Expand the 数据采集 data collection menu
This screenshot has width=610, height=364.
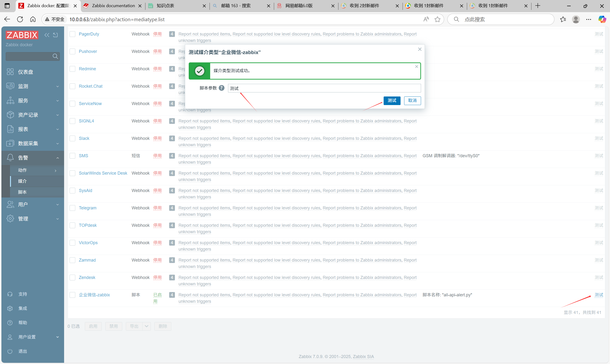coord(33,143)
